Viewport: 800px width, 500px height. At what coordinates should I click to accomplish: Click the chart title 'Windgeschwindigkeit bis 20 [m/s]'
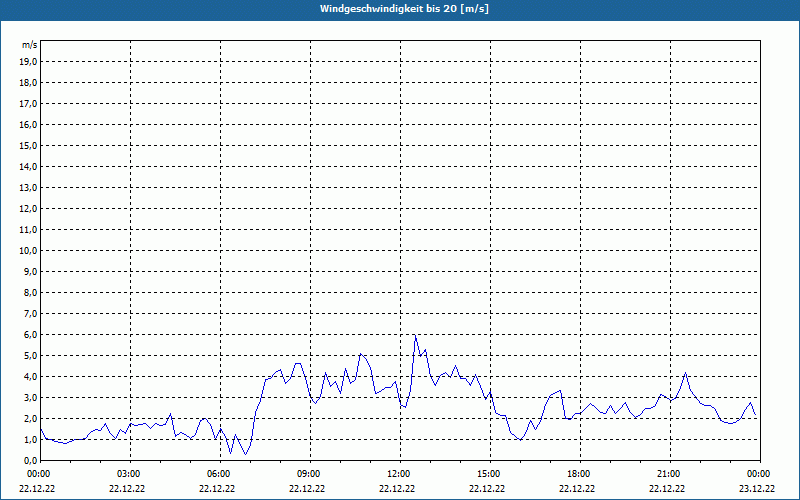point(404,9)
